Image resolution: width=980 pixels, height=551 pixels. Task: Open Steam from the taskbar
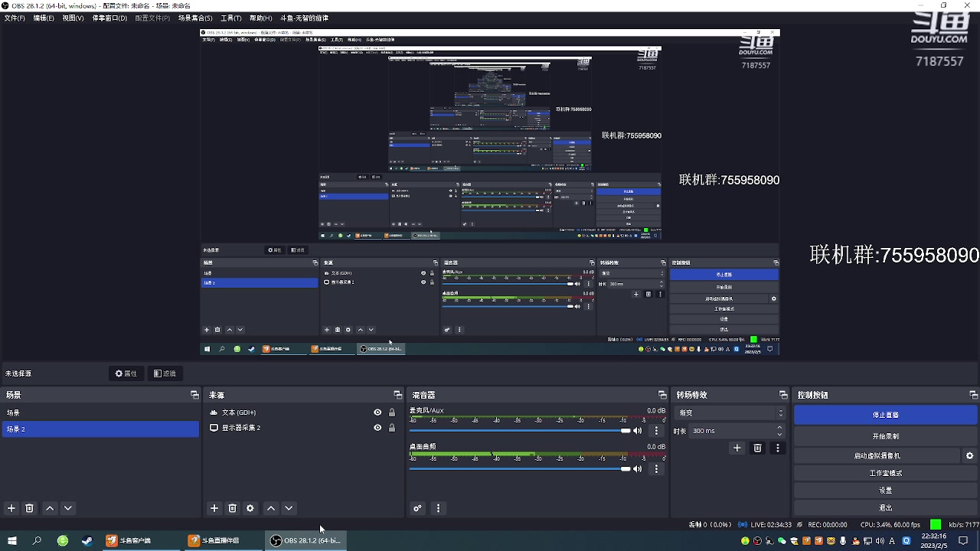point(87,541)
